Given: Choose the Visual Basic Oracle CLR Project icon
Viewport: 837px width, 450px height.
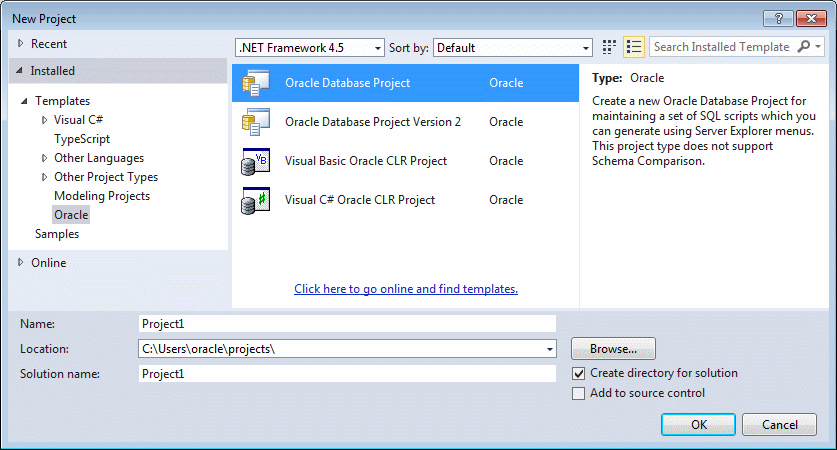Looking at the screenshot, I should [x=256, y=161].
